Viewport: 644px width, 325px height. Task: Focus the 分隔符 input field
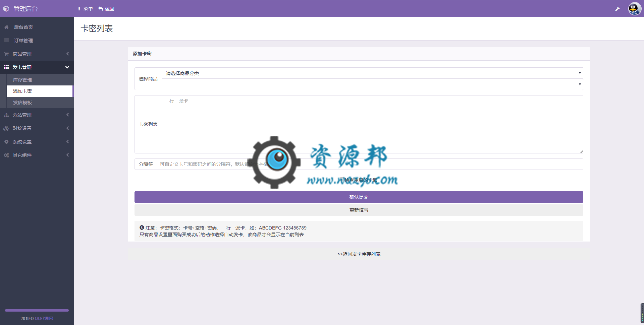370,164
